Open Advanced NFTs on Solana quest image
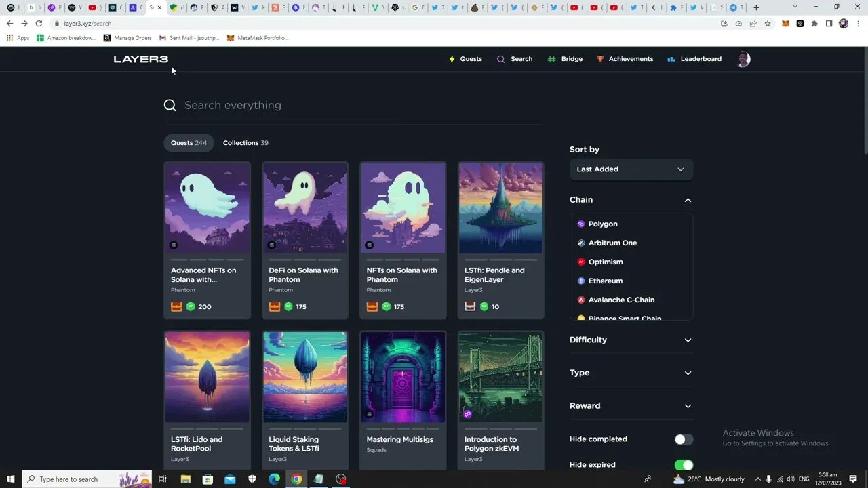The image size is (868, 488). coord(208,208)
